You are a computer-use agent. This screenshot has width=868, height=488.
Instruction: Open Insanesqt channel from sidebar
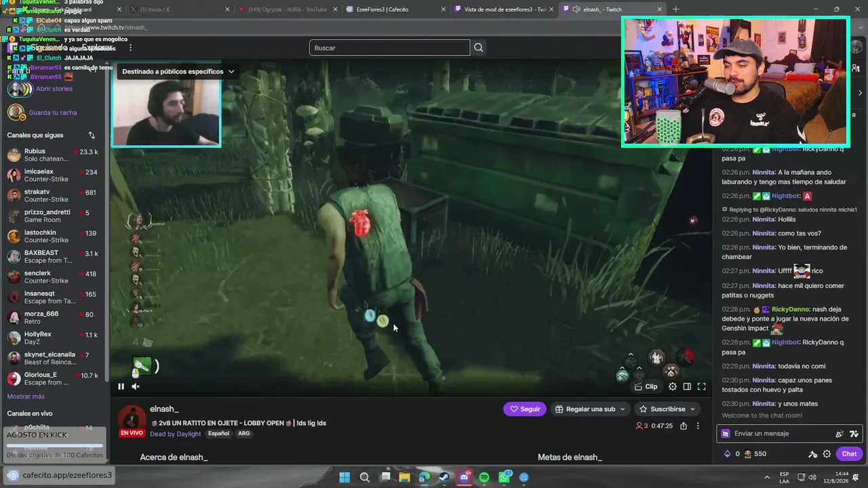coord(54,297)
